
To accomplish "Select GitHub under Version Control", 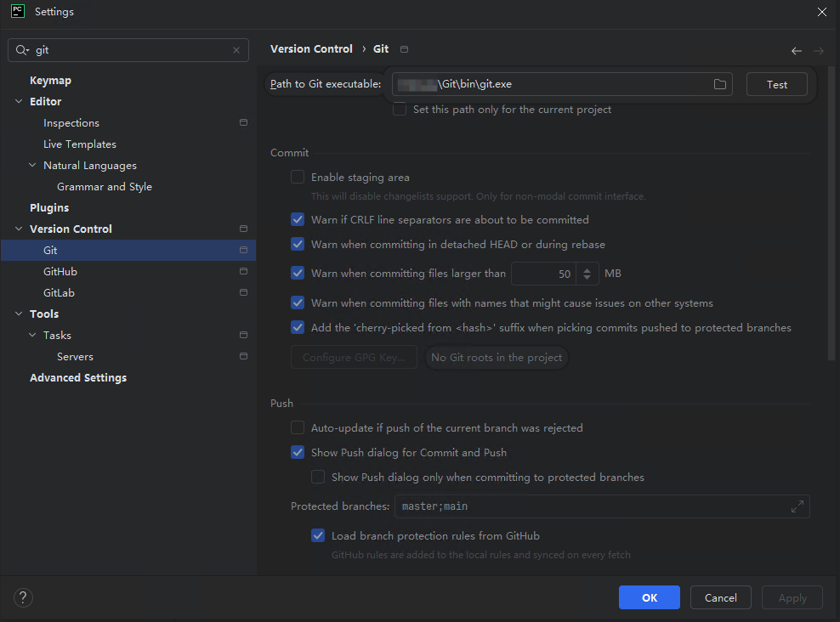I will (60, 271).
